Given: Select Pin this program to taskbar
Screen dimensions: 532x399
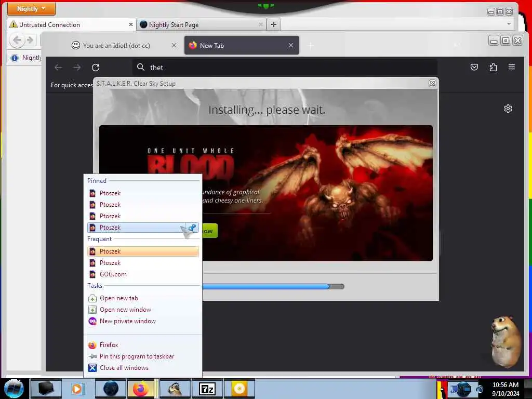Looking at the screenshot, I should coord(143,356).
